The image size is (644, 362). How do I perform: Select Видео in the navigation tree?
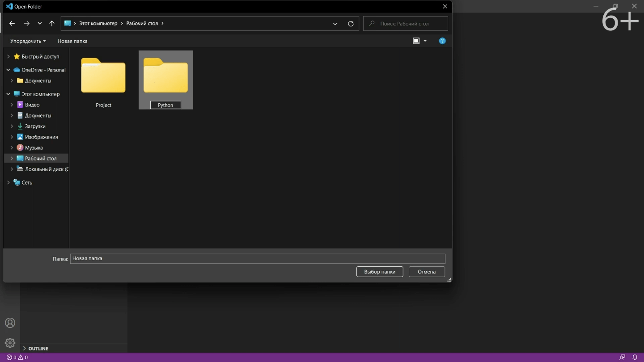pyautogui.click(x=32, y=105)
